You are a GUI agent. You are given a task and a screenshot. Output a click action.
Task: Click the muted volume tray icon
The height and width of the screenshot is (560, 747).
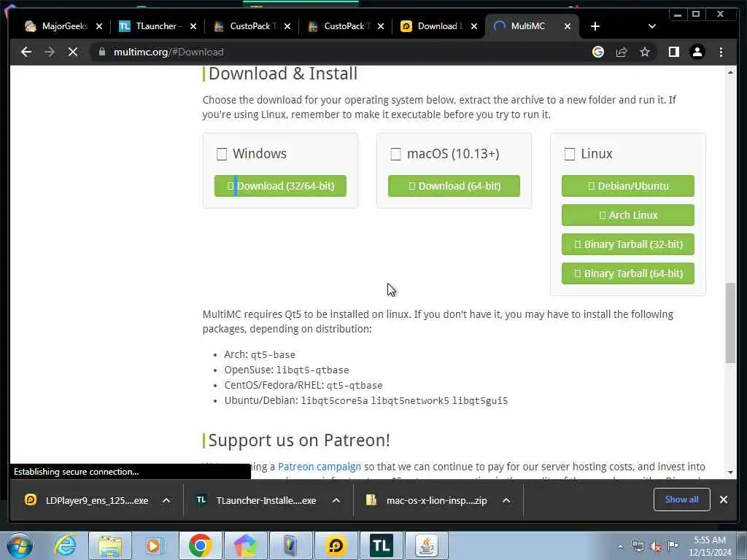coord(656,547)
